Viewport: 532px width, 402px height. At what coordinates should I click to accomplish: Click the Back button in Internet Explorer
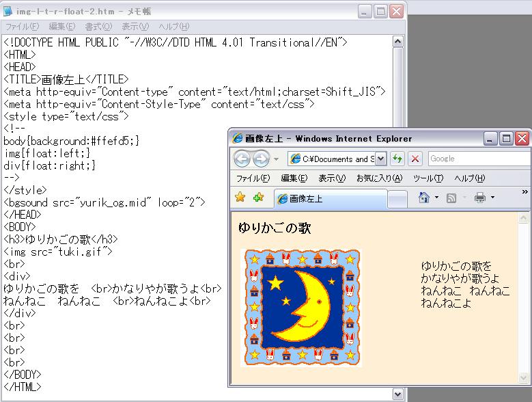click(242, 159)
